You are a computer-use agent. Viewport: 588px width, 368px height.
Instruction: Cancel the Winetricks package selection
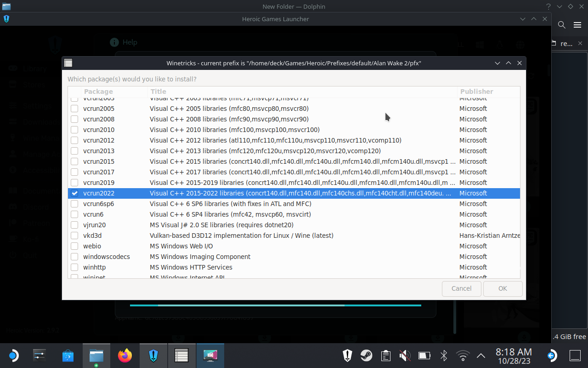(461, 288)
